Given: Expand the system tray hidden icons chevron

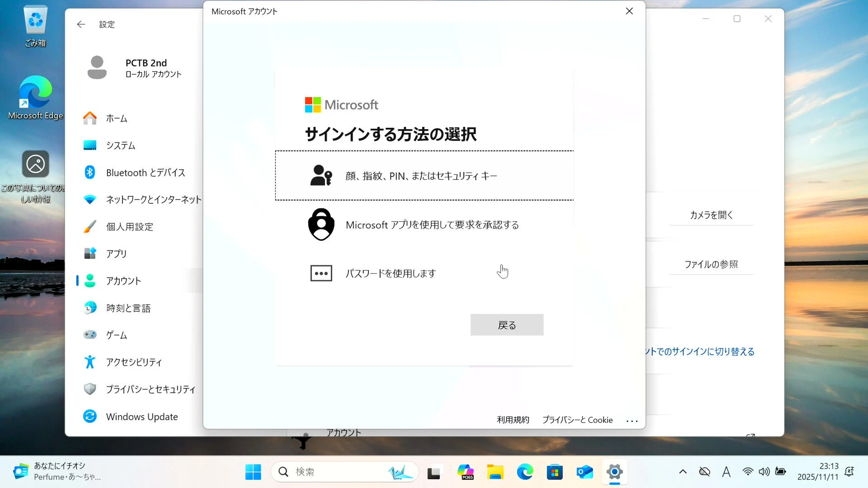Looking at the screenshot, I should (683, 472).
